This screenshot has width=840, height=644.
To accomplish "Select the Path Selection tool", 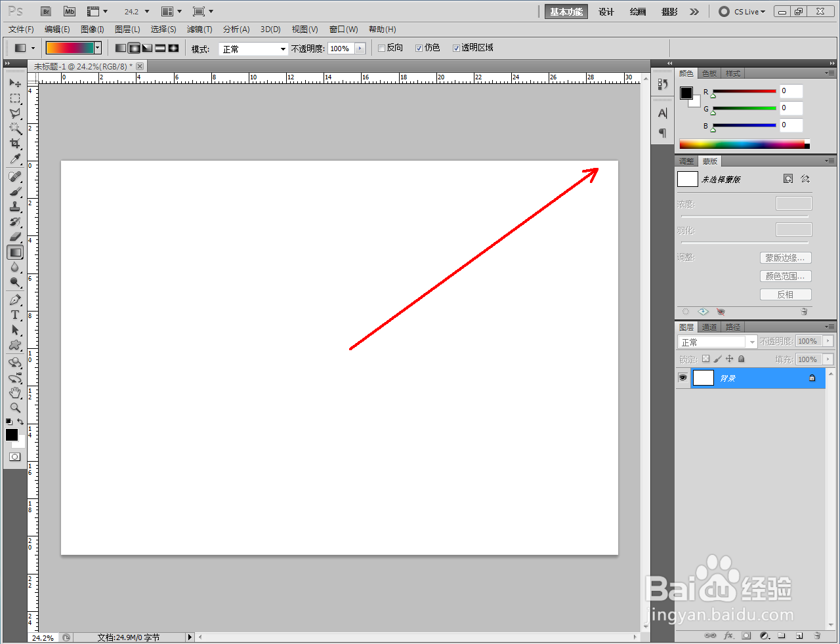I will click(15, 330).
